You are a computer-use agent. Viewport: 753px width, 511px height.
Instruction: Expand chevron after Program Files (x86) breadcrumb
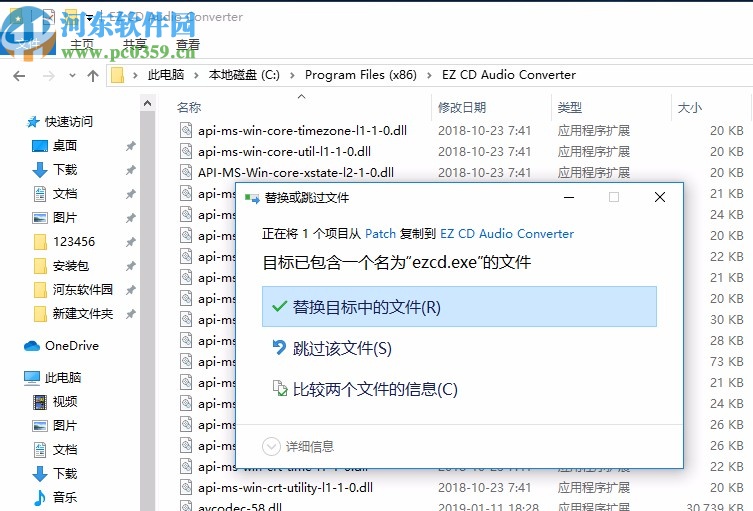click(x=429, y=75)
